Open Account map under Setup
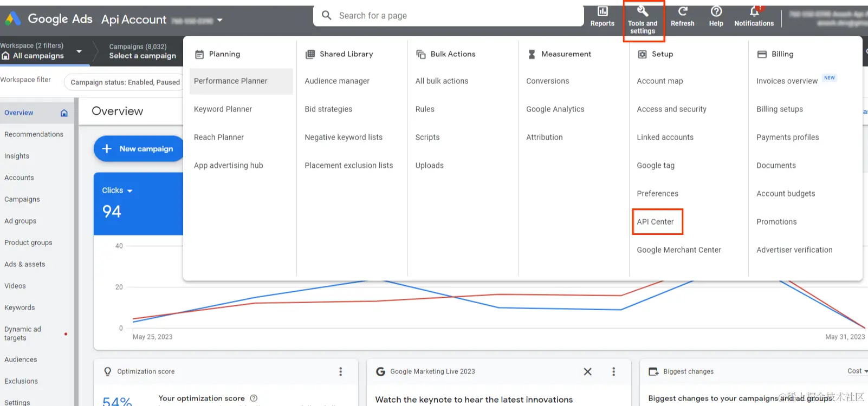 coord(659,81)
